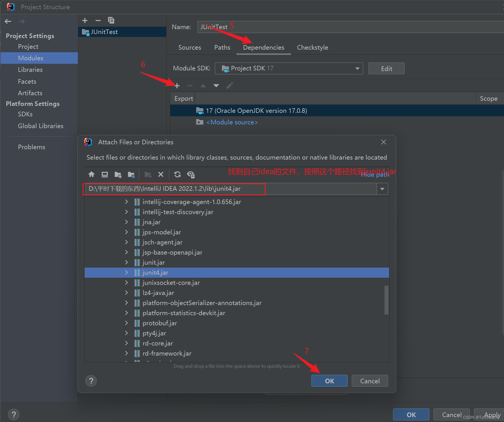This screenshot has height=422, width=504.
Task: Open Libraries settings
Action: (30, 70)
